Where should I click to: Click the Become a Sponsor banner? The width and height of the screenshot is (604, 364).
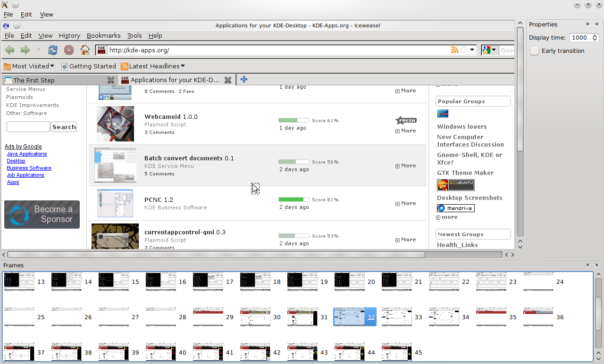point(42,215)
